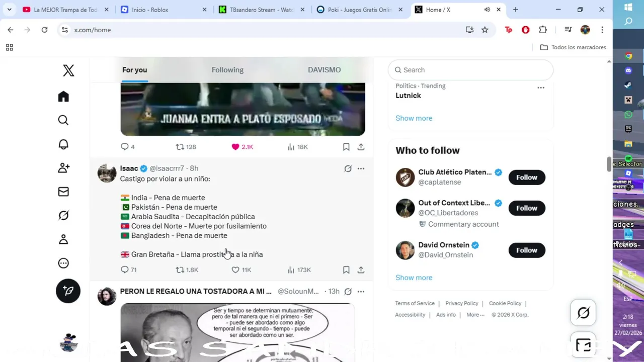Switch to the Following tab
The height and width of the screenshot is (362, 644).
coord(227,70)
